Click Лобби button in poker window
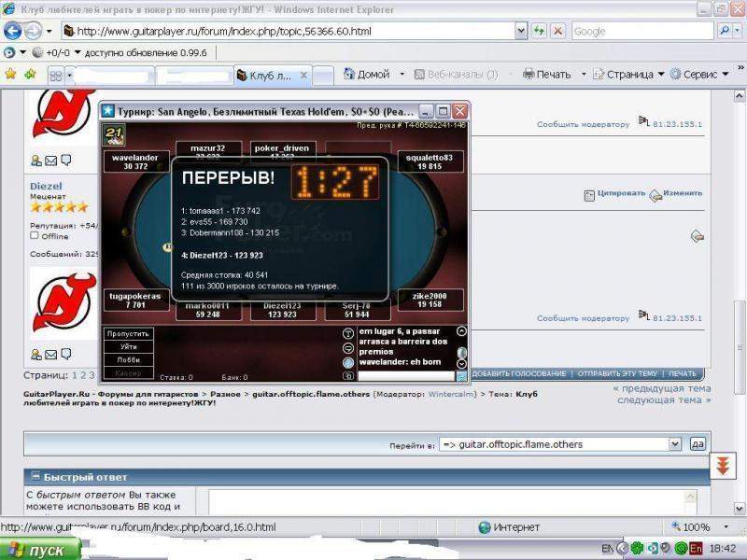 128,360
